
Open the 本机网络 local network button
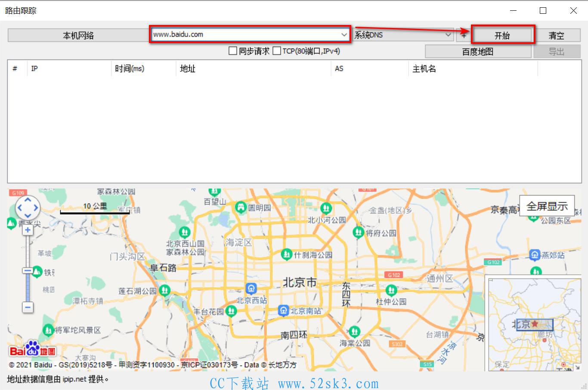point(78,35)
